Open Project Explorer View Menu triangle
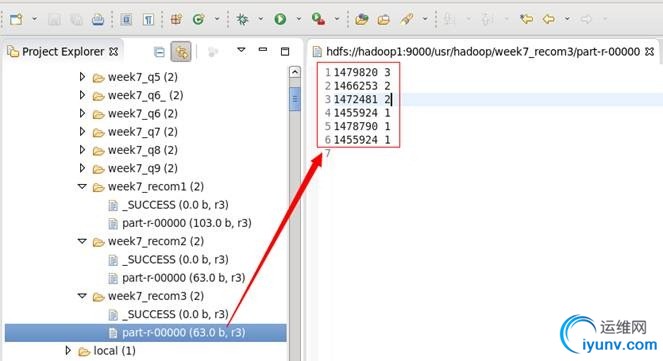This screenshot has height=361, width=663. (241, 50)
